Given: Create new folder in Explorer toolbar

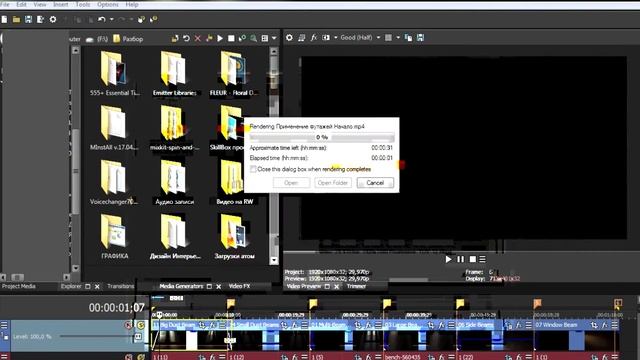Looking at the screenshot, I should tap(209, 38).
